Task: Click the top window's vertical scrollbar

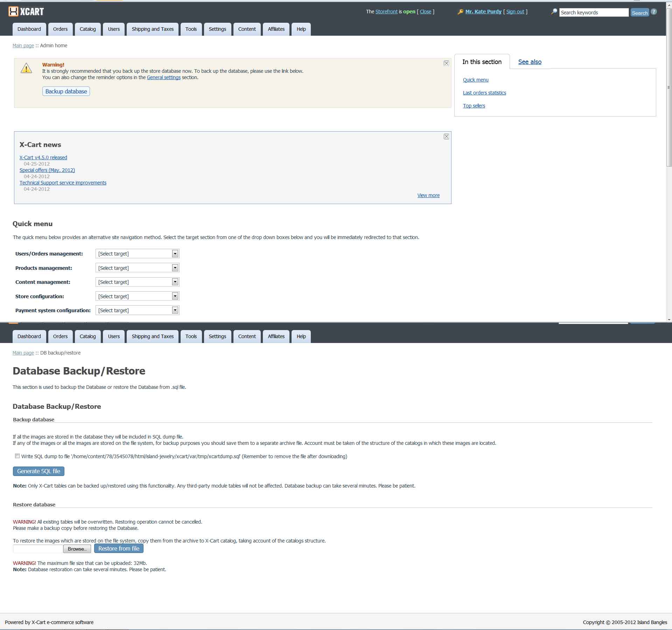Action: [668, 87]
